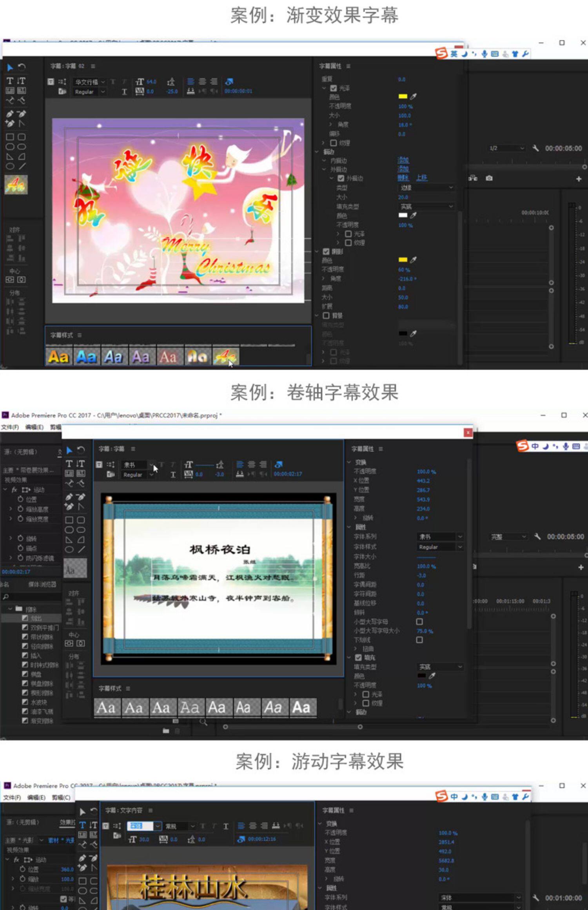Use eyedropper beside yellow 光泽 color, 渐变效果字幕 screenshot
588x910 pixels.
(x=413, y=96)
